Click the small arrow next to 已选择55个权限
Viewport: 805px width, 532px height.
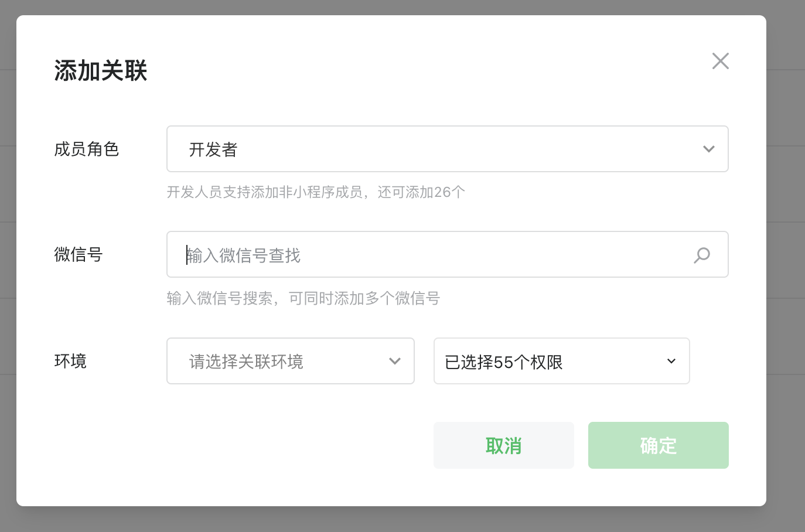pyautogui.click(x=671, y=362)
